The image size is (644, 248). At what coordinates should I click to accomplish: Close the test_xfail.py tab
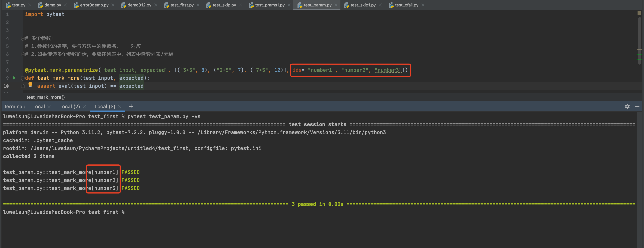coord(423,5)
